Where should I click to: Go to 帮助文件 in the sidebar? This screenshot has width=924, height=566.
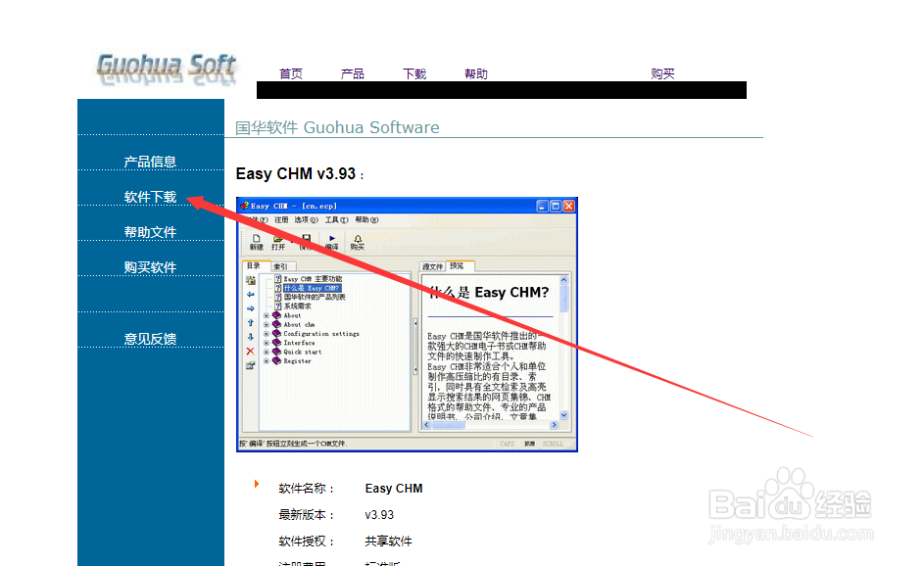tap(150, 232)
